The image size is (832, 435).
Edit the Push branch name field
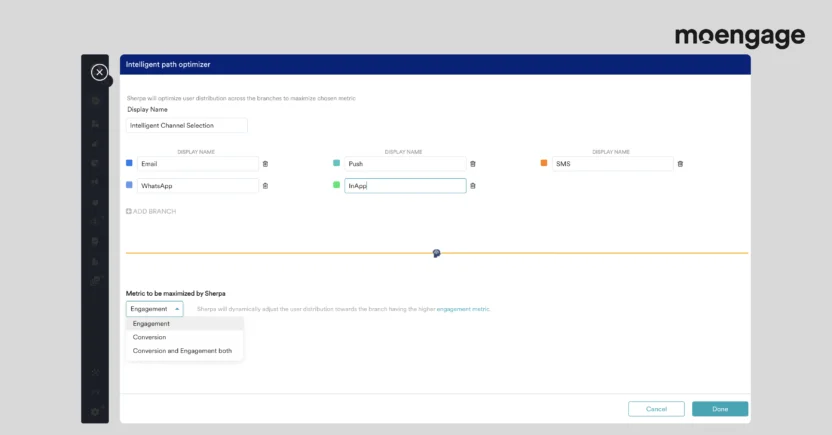(405, 164)
